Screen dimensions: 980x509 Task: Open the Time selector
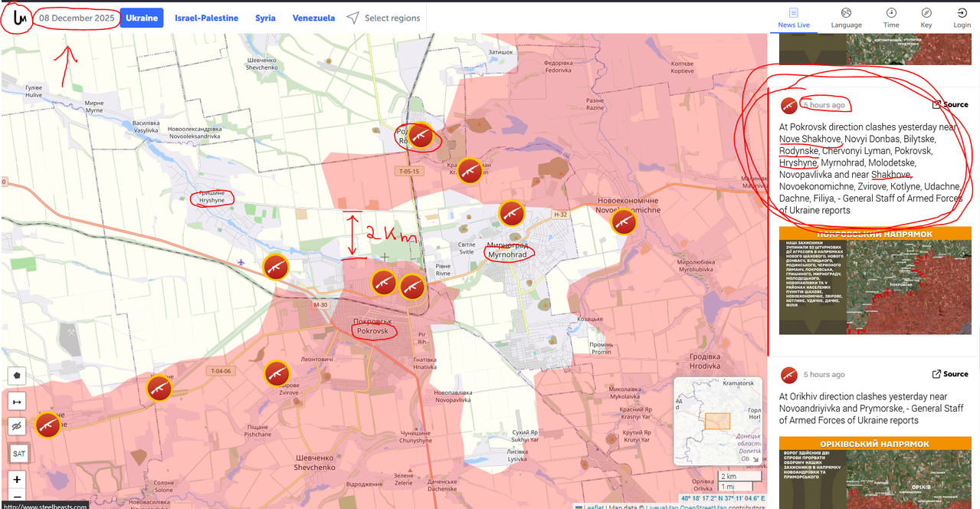(x=891, y=18)
